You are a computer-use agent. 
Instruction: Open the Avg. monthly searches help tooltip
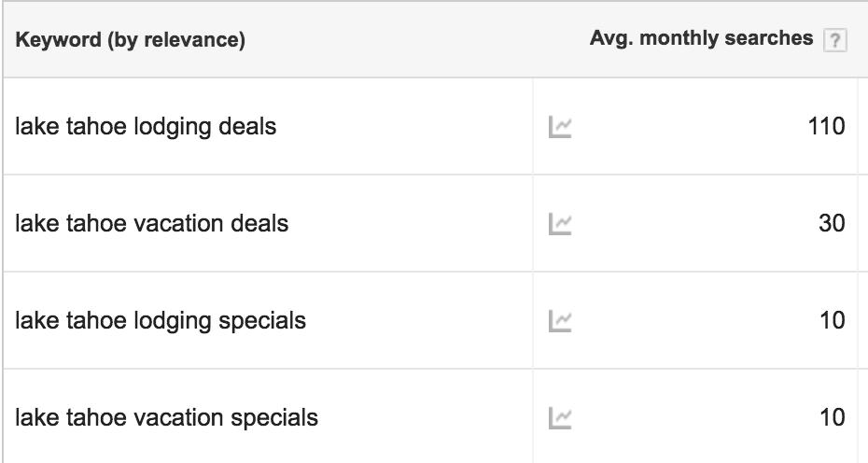[x=834, y=40]
